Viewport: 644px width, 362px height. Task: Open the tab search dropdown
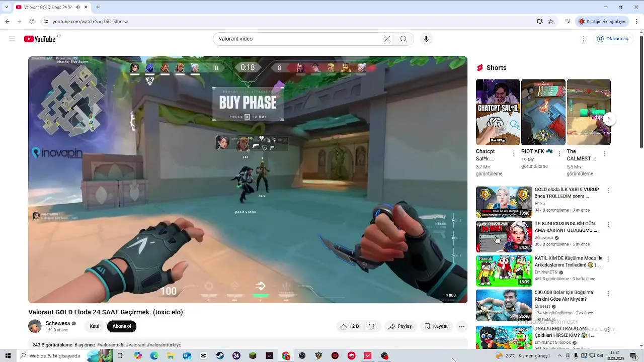point(7,7)
